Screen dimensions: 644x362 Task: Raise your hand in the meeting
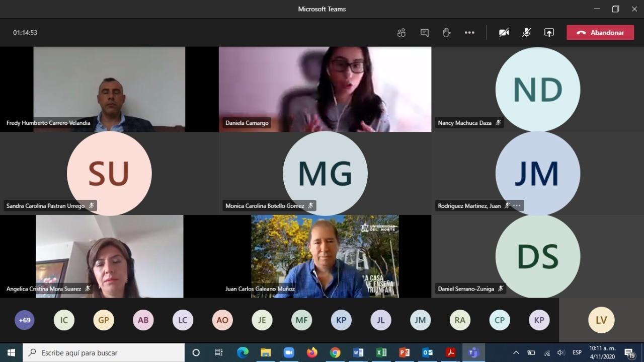pyautogui.click(x=446, y=33)
